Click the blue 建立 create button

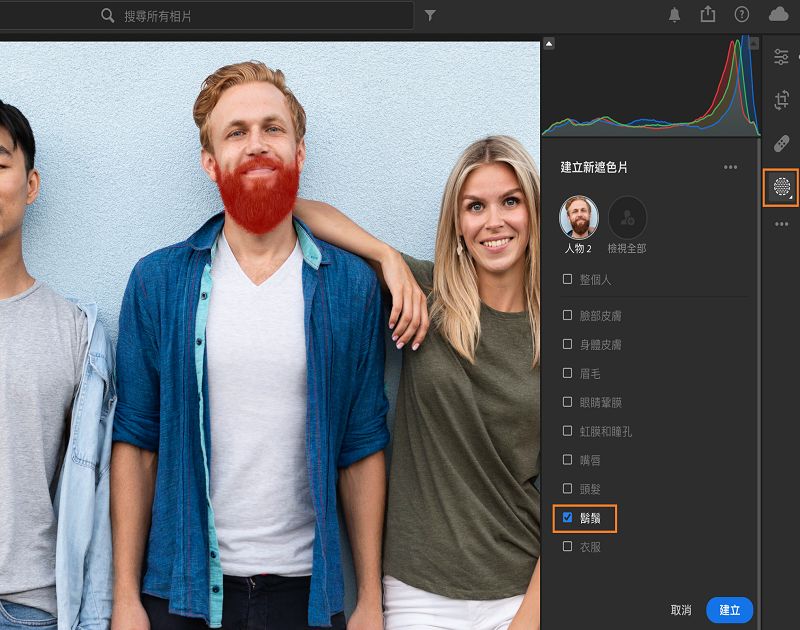[x=730, y=610]
